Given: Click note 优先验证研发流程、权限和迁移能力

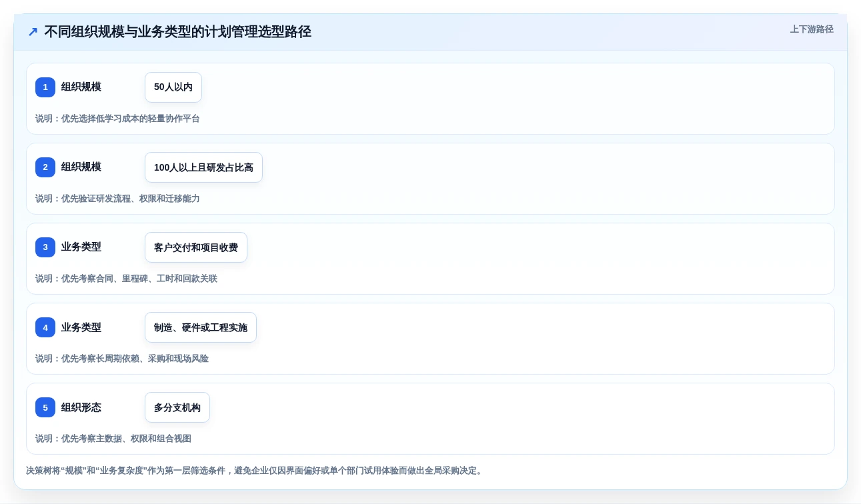Looking at the screenshot, I should (x=117, y=199).
